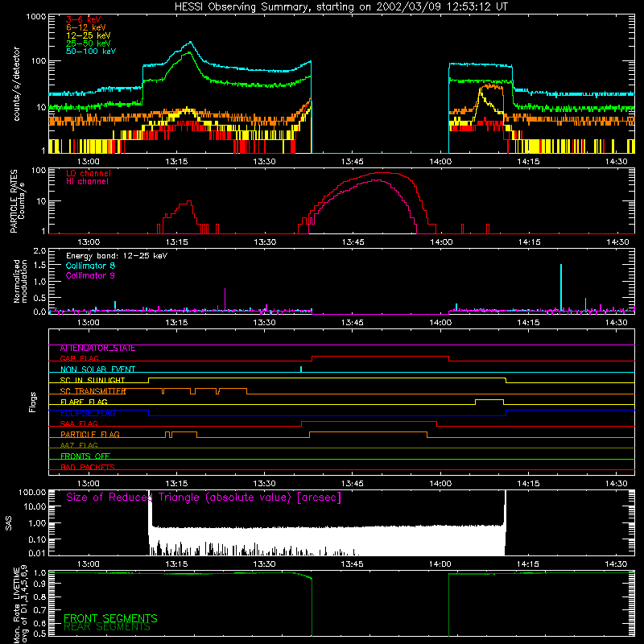Click the 1000 tick on count-rate axis

click(x=36, y=17)
